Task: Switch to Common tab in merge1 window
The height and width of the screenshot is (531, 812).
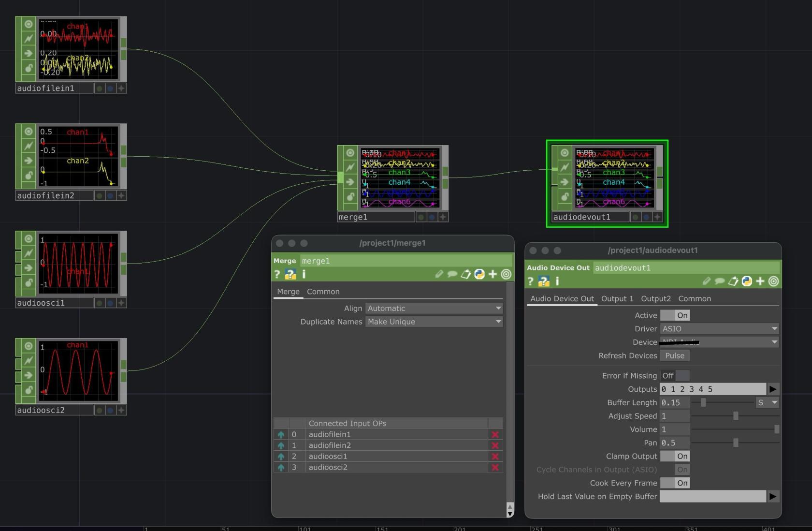Action: point(323,292)
